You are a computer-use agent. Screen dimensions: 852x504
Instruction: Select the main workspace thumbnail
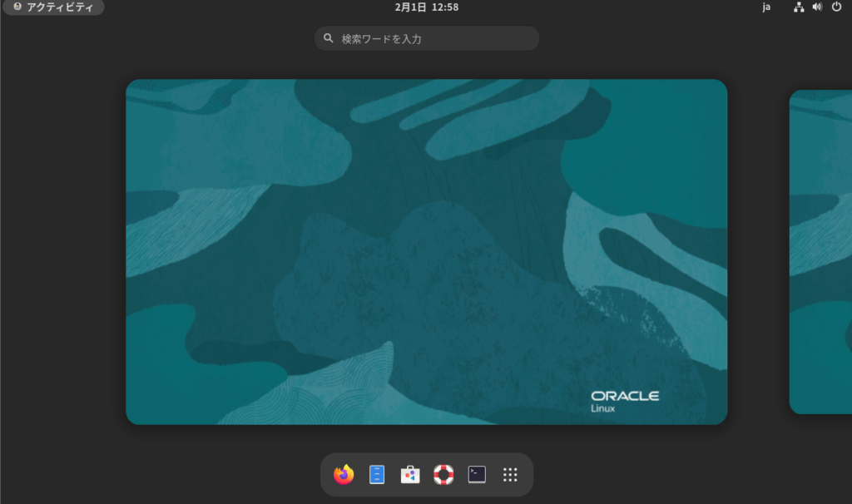click(426, 251)
